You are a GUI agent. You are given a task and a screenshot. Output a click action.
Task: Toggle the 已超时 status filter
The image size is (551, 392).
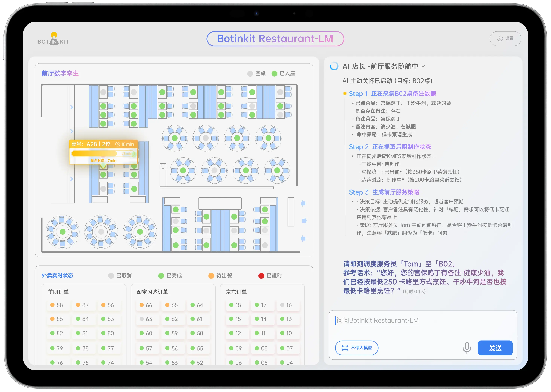point(270,276)
